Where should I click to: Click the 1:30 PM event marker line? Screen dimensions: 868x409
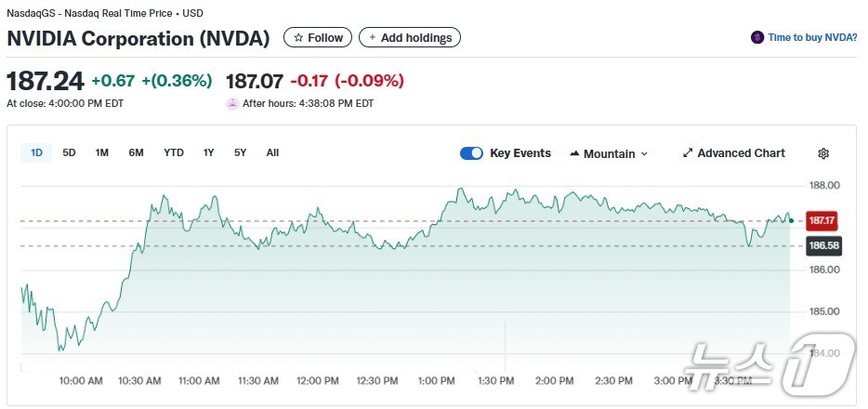point(506,349)
